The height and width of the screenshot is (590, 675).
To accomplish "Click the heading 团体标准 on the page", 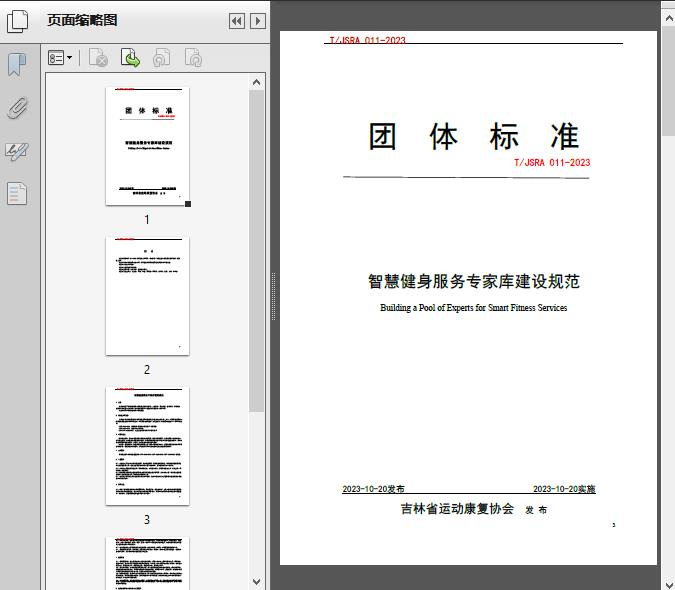I will pyautogui.click(x=474, y=136).
